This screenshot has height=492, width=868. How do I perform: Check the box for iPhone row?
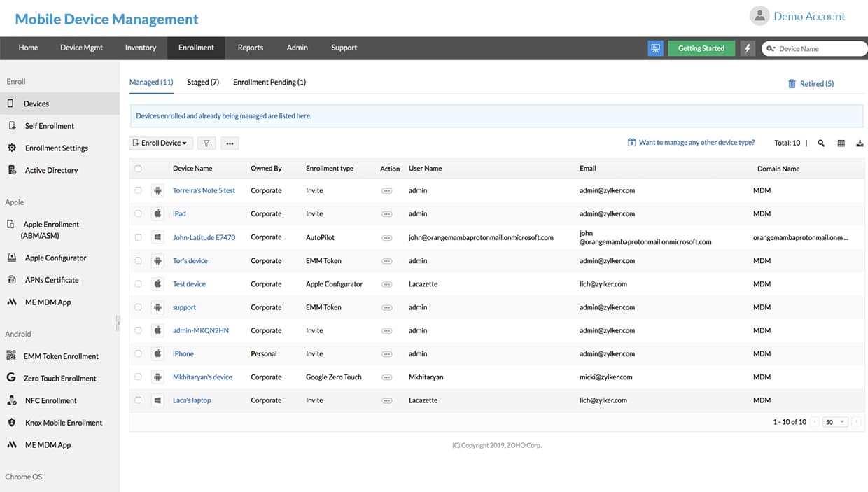tap(138, 353)
